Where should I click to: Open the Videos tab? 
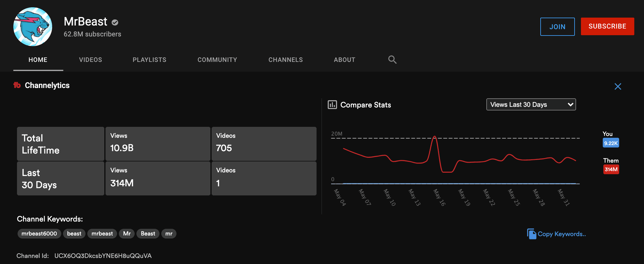pos(91,60)
